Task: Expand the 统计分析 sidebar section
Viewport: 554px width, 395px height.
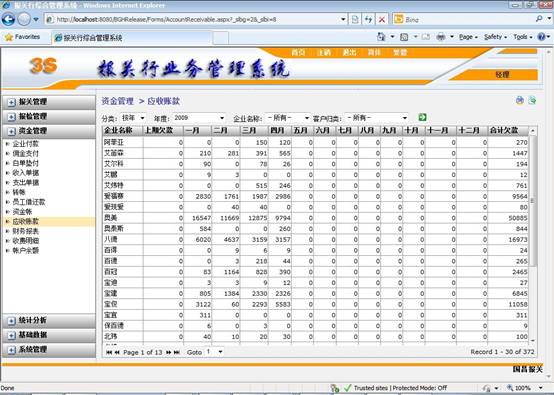Action: pyautogui.click(x=49, y=320)
